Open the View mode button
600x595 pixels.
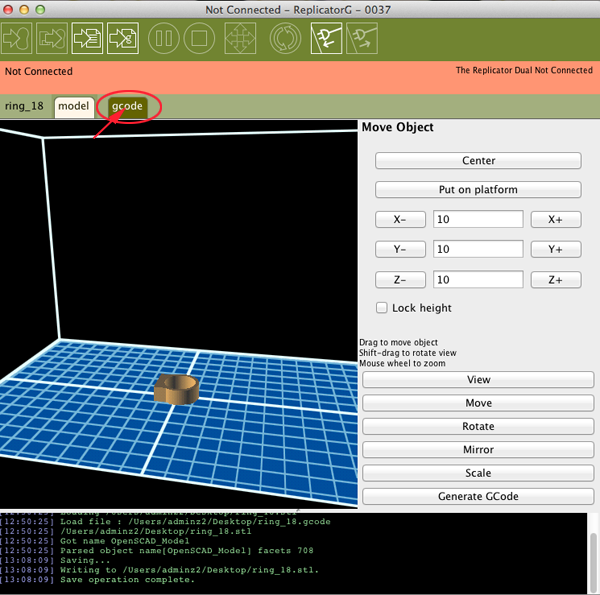[478, 380]
